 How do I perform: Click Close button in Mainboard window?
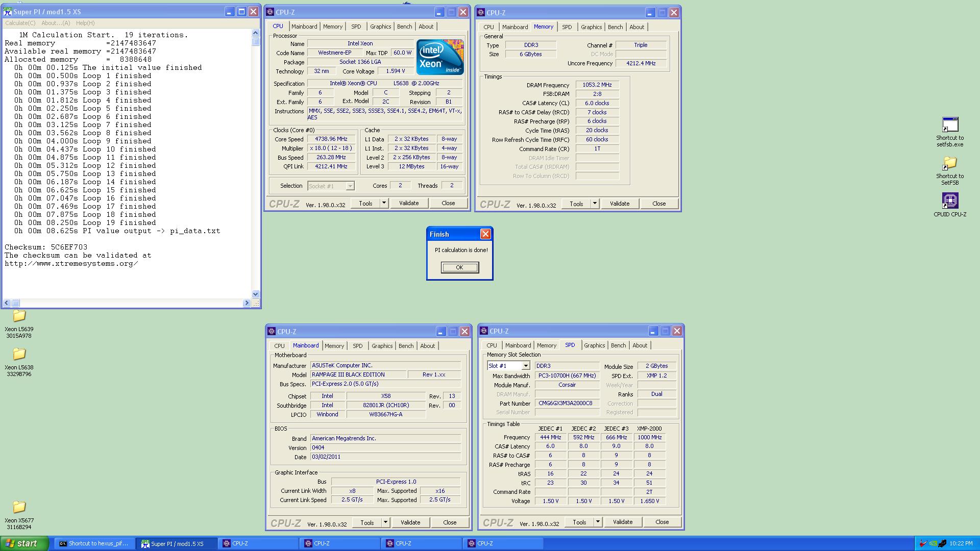(x=450, y=522)
